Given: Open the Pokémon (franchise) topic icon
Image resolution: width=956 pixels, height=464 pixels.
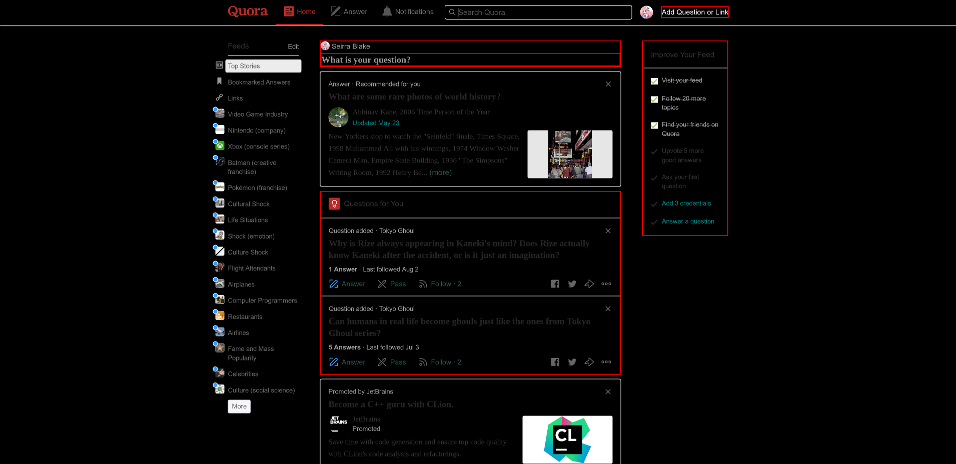Looking at the screenshot, I should (x=219, y=187).
